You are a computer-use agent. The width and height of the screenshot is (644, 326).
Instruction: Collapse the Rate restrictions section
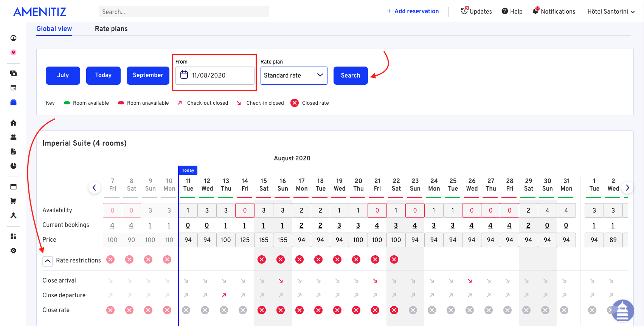[48, 261]
